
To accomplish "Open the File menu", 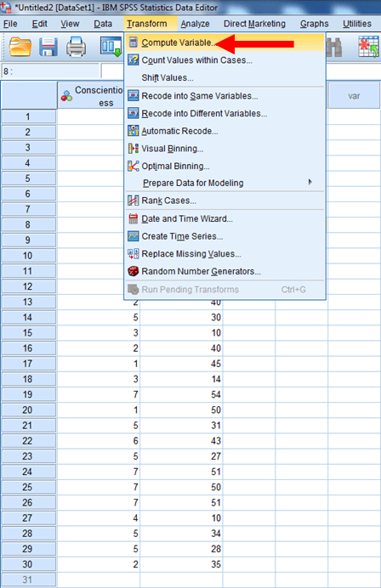I will (x=10, y=24).
